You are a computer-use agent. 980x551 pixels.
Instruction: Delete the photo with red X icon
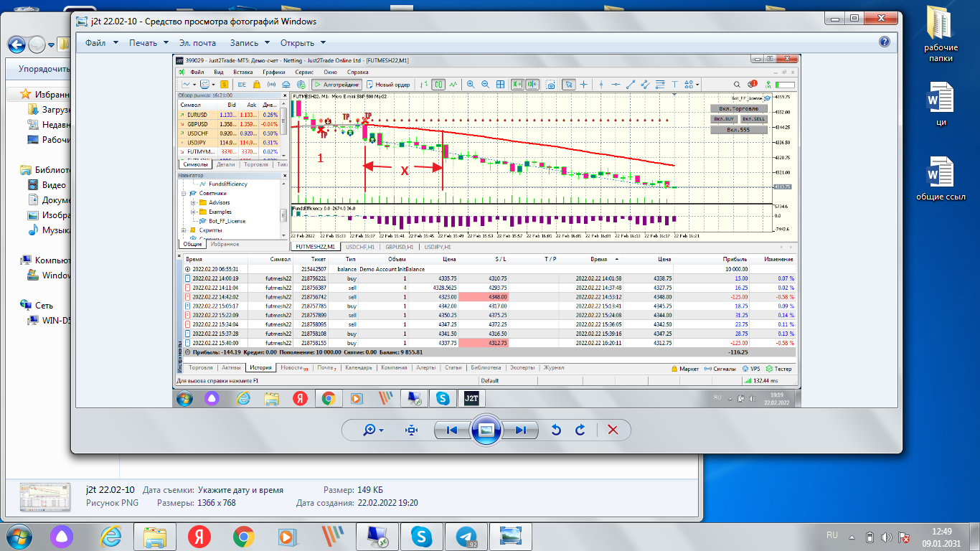pyautogui.click(x=613, y=430)
